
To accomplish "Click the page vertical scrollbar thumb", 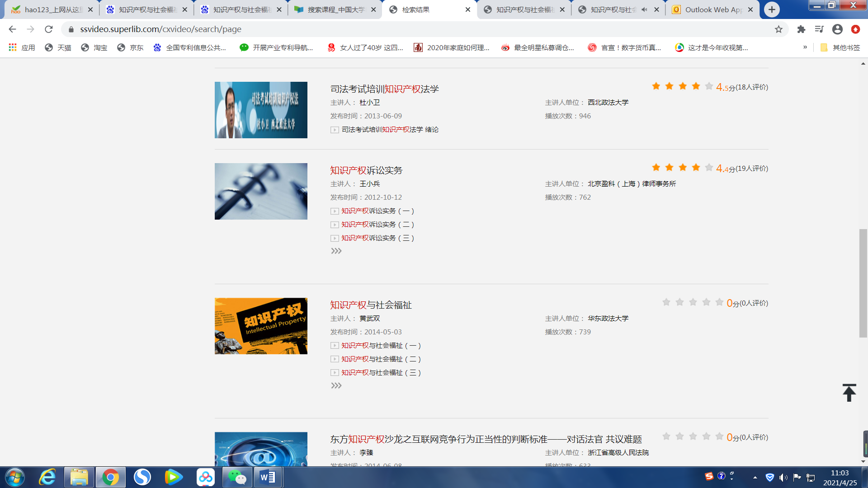I will 863,283.
